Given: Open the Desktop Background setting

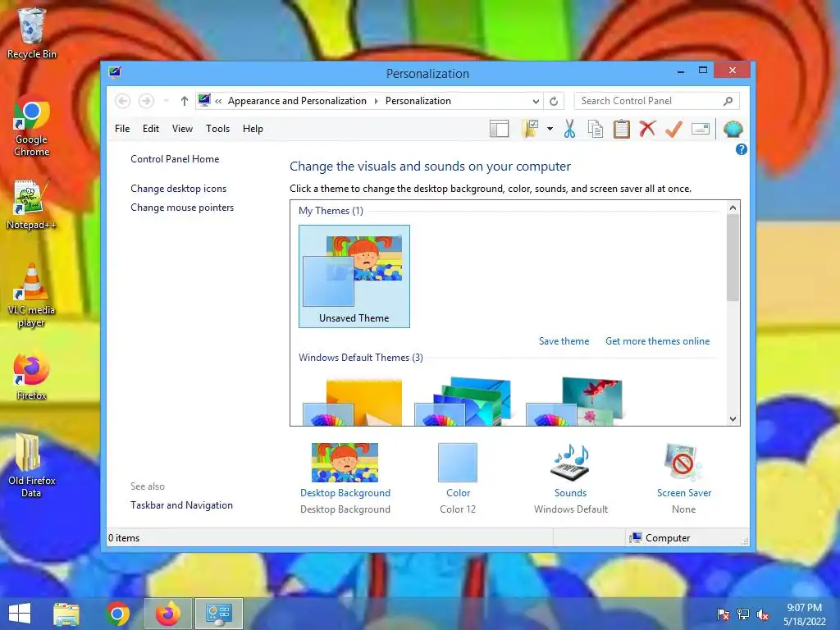Looking at the screenshot, I should [345, 463].
